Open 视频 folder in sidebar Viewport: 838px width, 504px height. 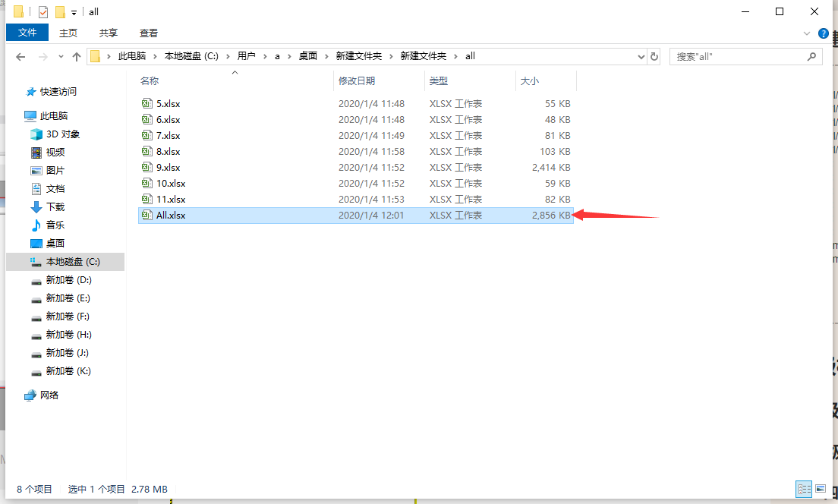(55, 153)
